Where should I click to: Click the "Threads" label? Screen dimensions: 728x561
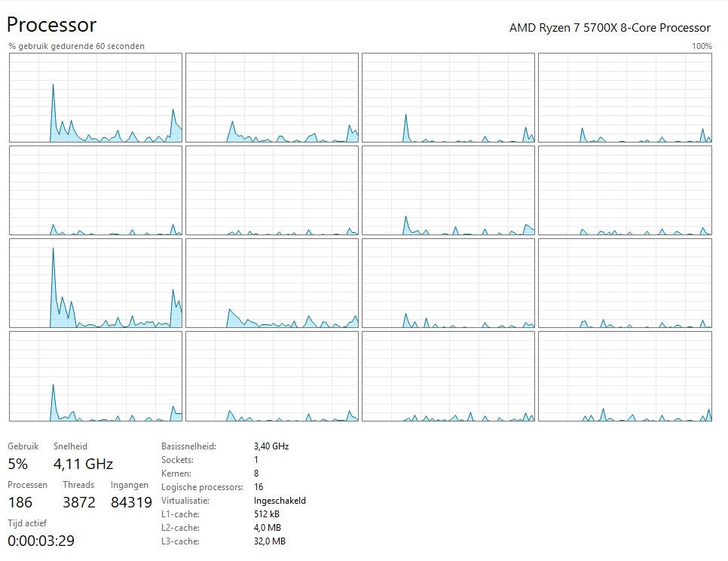pyautogui.click(x=78, y=485)
